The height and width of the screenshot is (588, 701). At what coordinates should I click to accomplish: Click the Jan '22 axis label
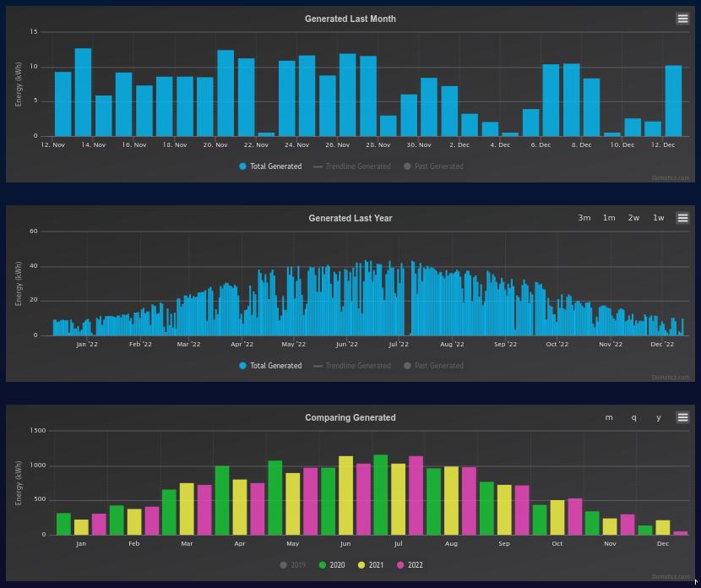tap(87, 345)
